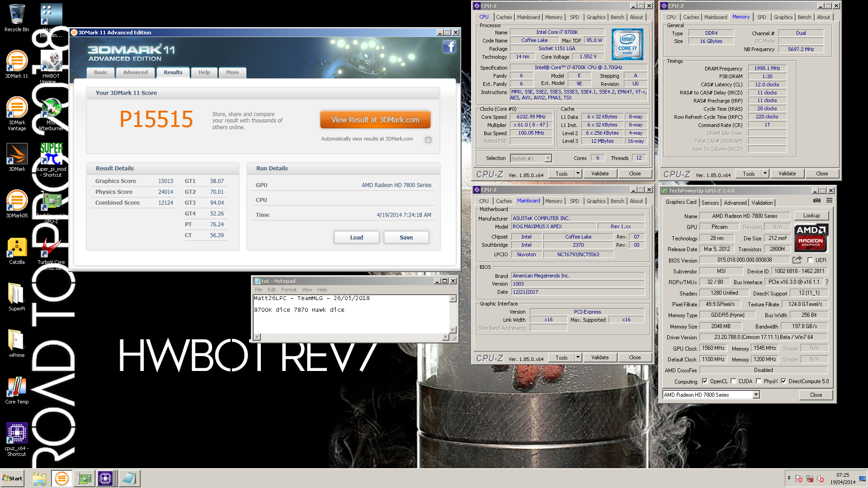
Task: Open the Catzilla desktop shortcut
Action: [17, 250]
